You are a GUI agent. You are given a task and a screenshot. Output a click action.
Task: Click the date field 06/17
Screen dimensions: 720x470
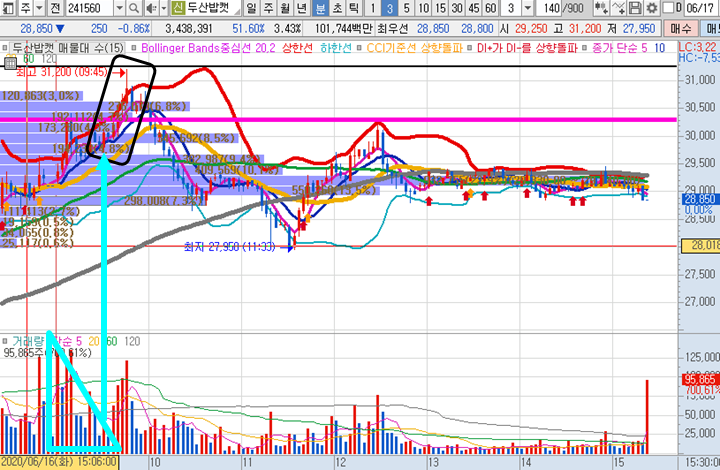coord(699,8)
